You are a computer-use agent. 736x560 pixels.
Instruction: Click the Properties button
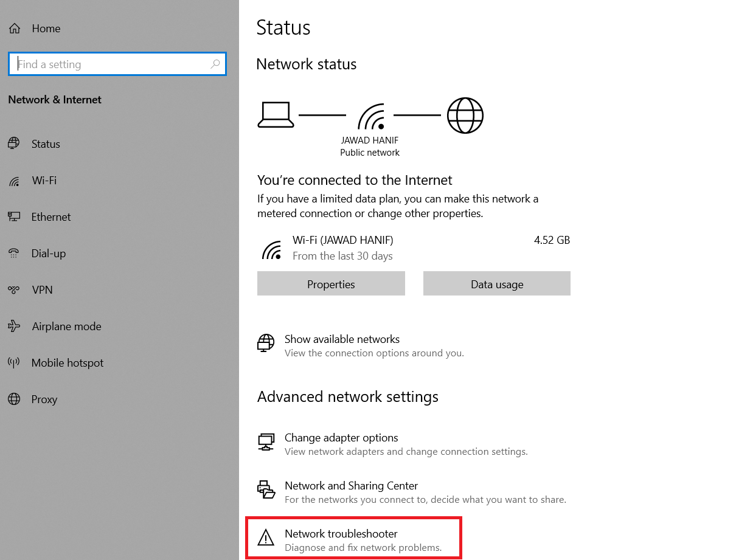tap(331, 284)
